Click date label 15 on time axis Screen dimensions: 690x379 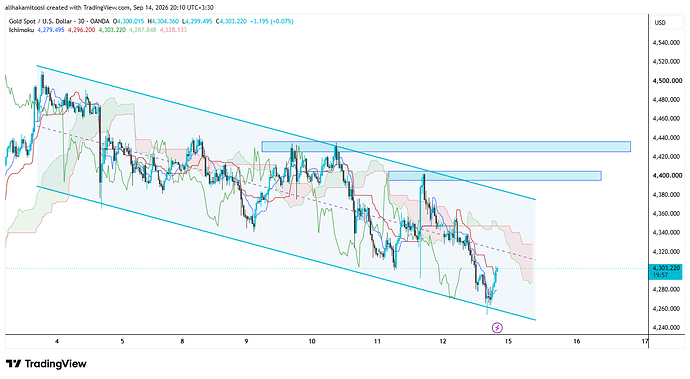click(x=508, y=341)
